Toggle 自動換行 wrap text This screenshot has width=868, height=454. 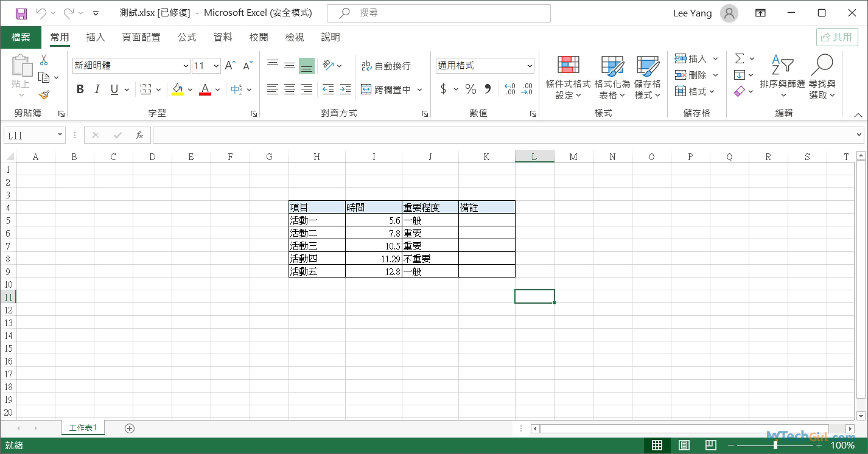click(x=386, y=66)
